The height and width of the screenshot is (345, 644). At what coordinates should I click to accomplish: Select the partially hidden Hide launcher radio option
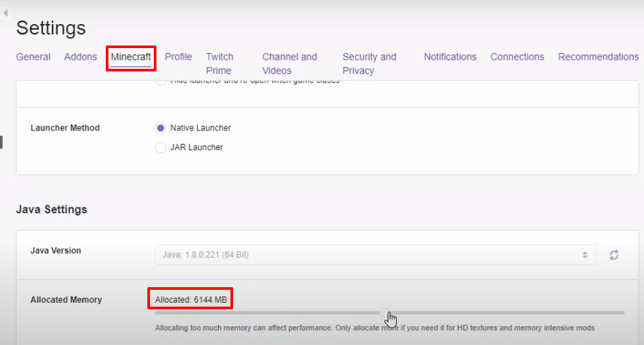pyautogui.click(x=160, y=82)
